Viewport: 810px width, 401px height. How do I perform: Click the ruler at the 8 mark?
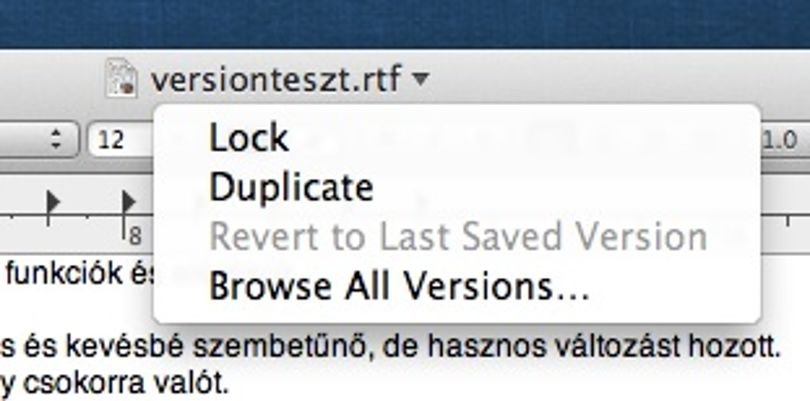tap(134, 236)
